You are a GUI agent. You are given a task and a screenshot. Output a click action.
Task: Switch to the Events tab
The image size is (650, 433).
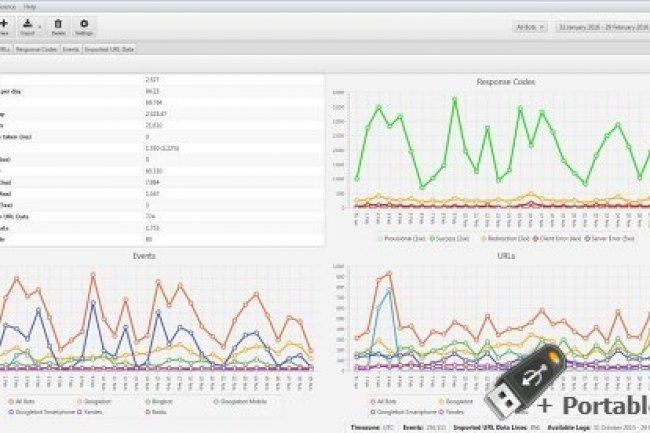[70, 48]
